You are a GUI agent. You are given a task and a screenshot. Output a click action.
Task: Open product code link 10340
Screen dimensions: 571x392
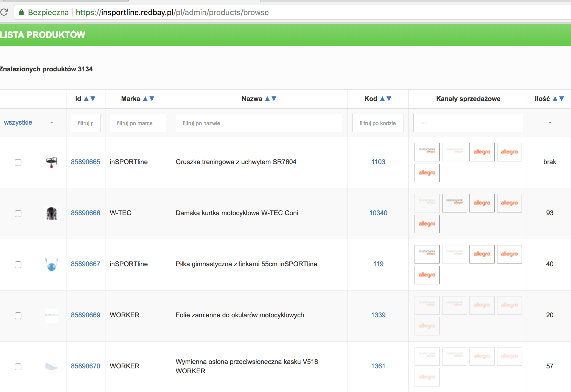point(378,213)
